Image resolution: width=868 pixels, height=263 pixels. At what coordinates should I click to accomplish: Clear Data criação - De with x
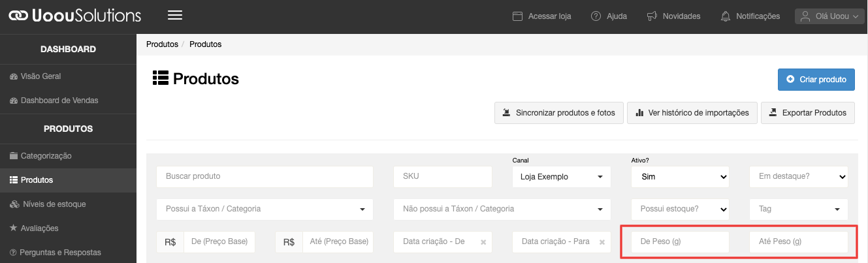pos(483,242)
